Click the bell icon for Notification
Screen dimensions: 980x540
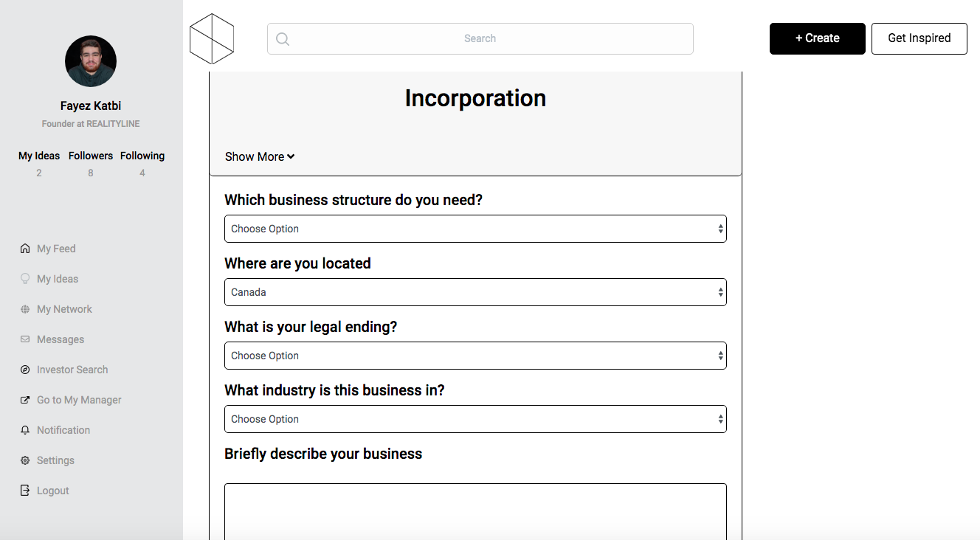25,430
